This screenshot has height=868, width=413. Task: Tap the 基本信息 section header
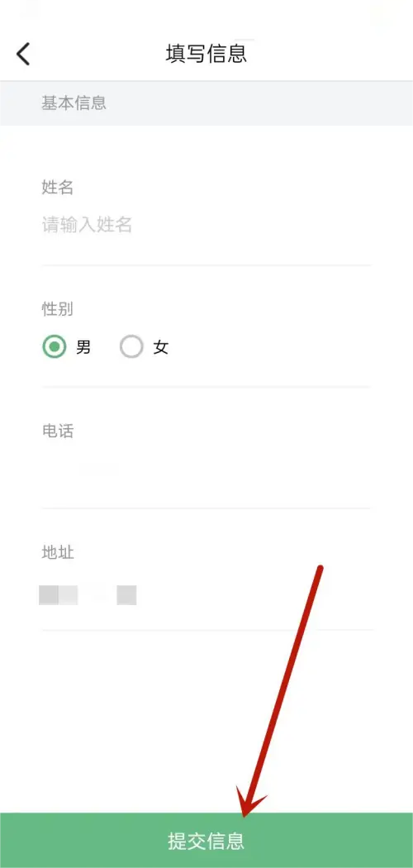point(74,103)
